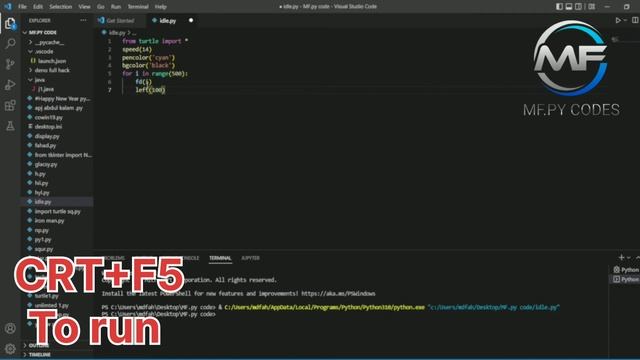This screenshot has width=640, height=360.
Task: Open fahad.py in the explorer
Action: point(45,145)
